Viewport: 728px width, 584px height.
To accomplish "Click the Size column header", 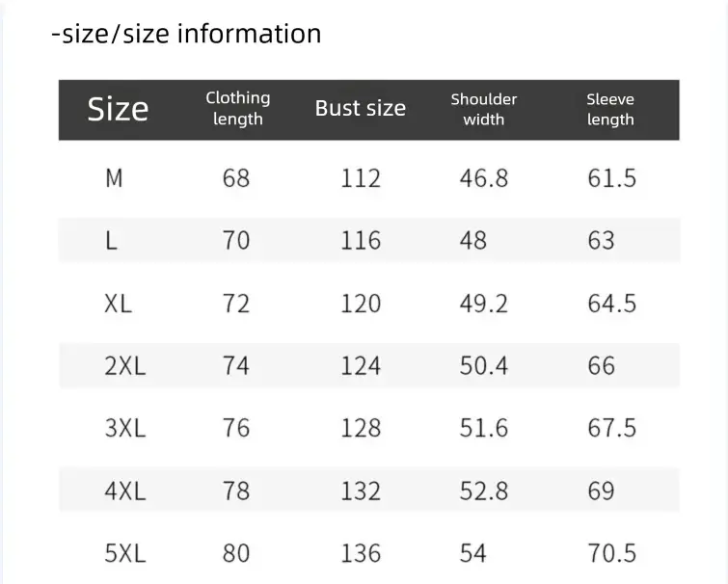I will point(118,109).
